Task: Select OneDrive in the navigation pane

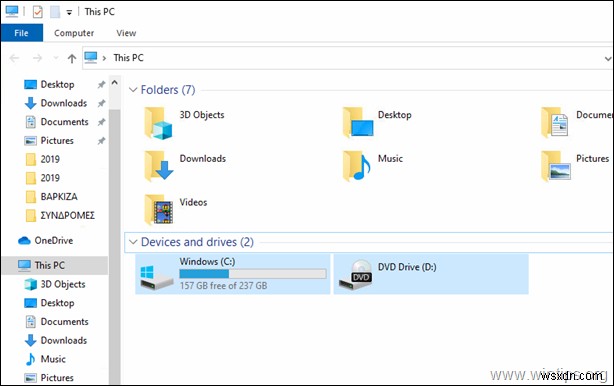Action: [x=45, y=240]
